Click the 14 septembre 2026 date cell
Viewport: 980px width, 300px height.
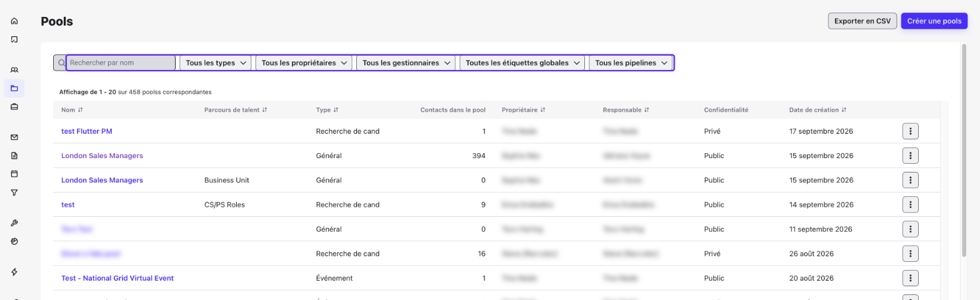pos(821,204)
